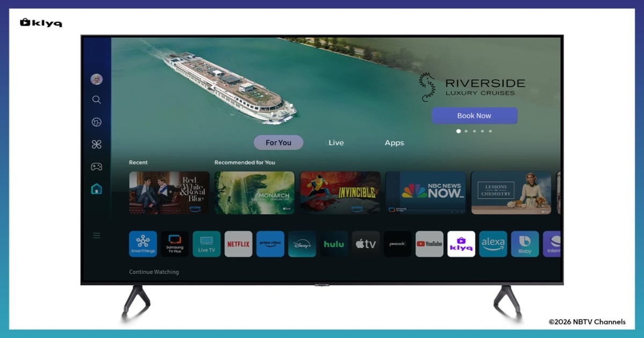Open the klyq app

(x=461, y=244)
